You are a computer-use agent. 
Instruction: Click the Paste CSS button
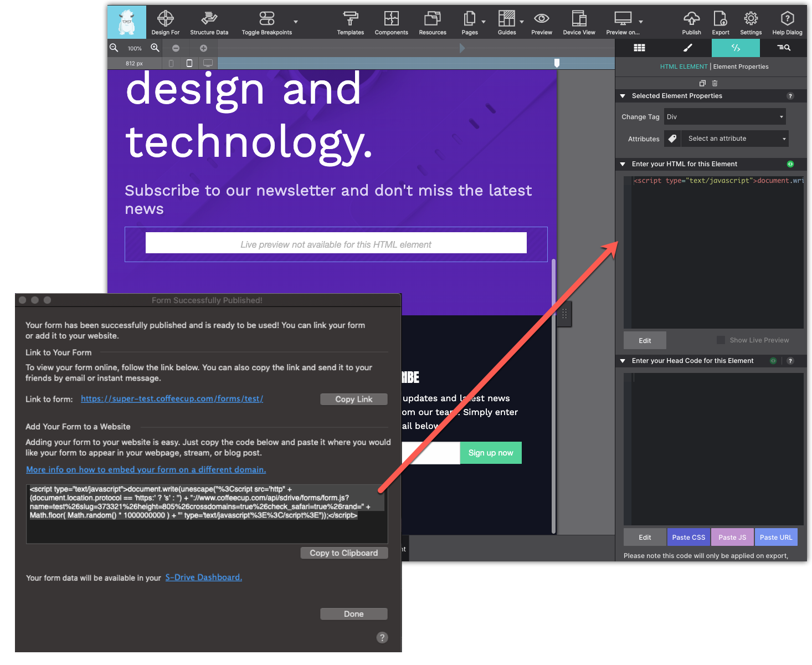[688, 537]
